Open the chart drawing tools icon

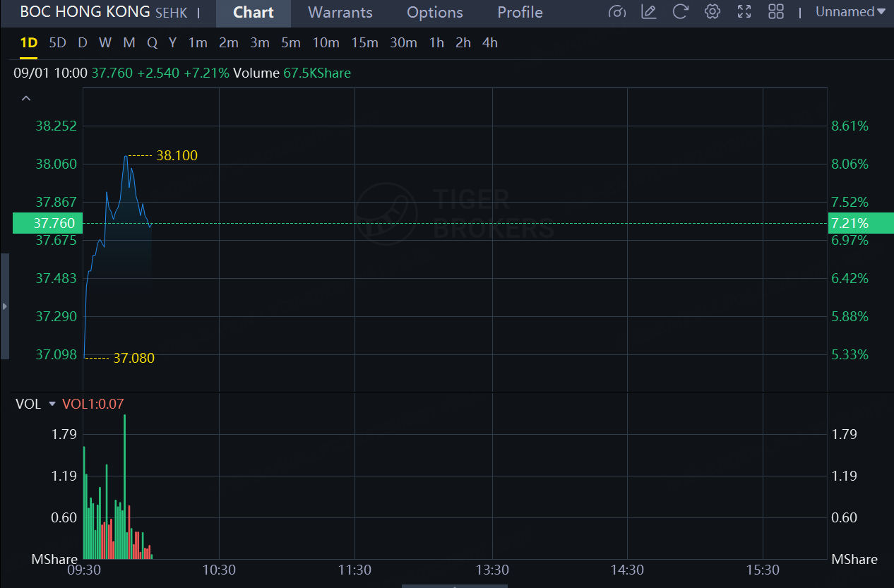[649, 12]
